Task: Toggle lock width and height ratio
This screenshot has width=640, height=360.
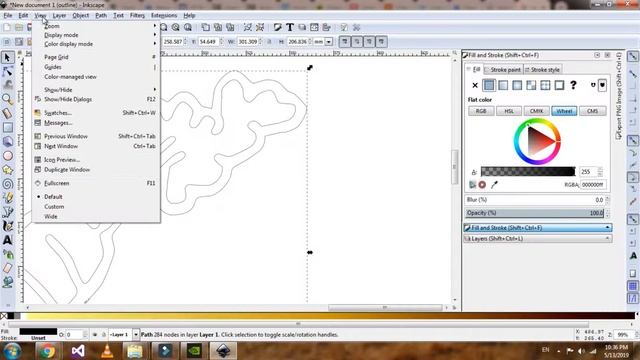Action: [269, 42]
